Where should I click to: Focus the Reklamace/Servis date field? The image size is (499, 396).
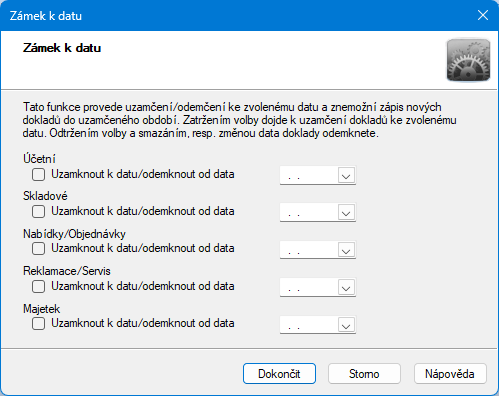pos(309,287)
